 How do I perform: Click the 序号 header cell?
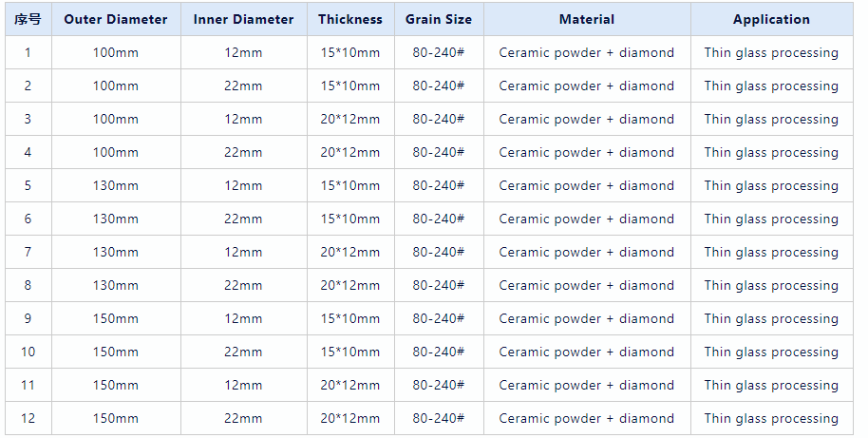click(x=28, y=19)
